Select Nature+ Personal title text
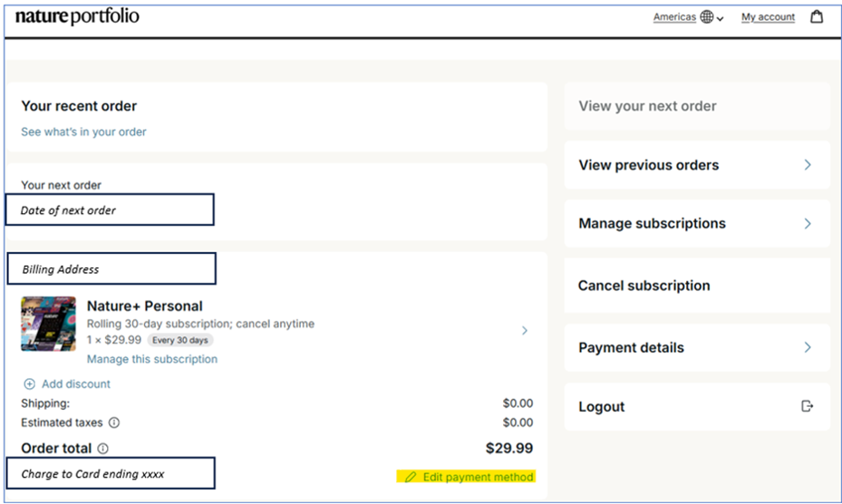This screenshot has width=842, height=504. 144,305
